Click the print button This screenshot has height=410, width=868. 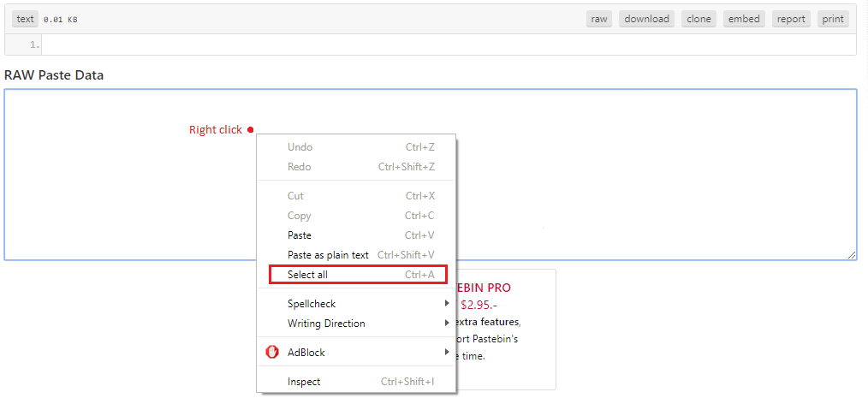833,19
